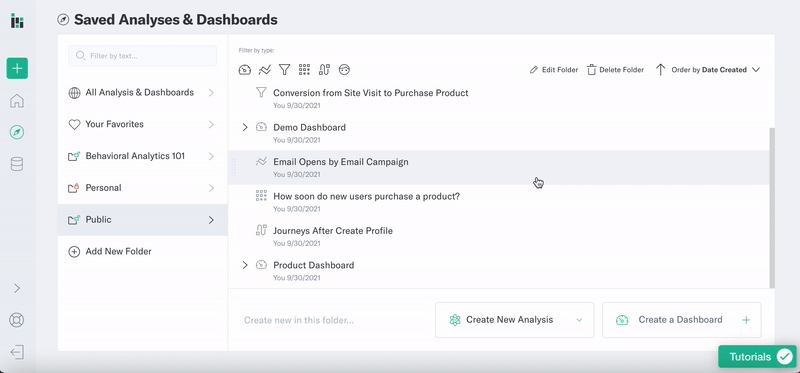This screenshot has height=373, width=800.
Task: Open Order by Date Created dropdown
Action: [x=716, y=70]
